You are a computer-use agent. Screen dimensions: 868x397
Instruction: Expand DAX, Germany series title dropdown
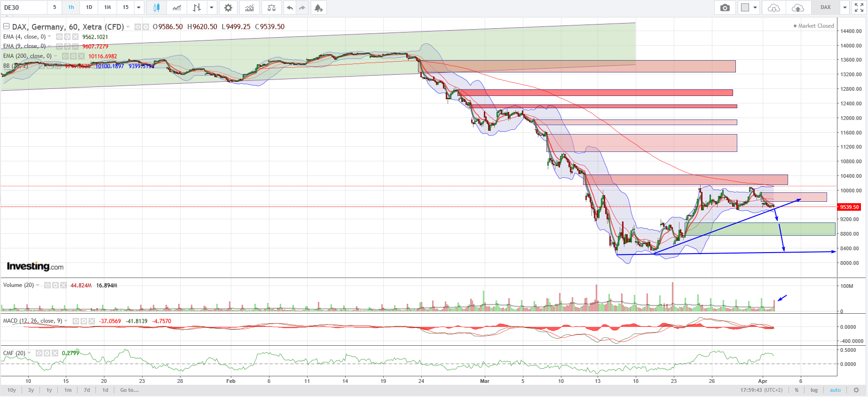click(x=128, y=27)
